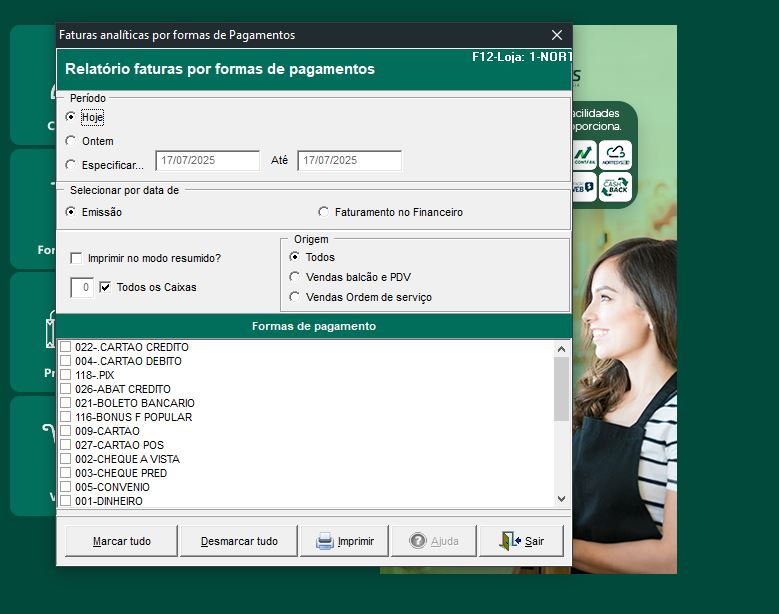Click the printer icon on Imprimir
The width and height of the screenshot is (779, 614).
[325, 541]
